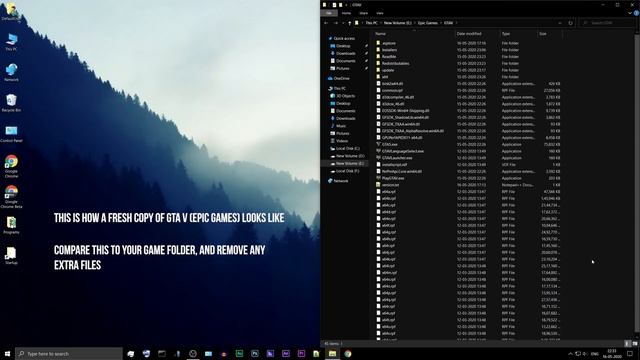Expand the Explorer ribbon chevron
The width and height of the screenshot is (640, 360).
coord(630,13)
